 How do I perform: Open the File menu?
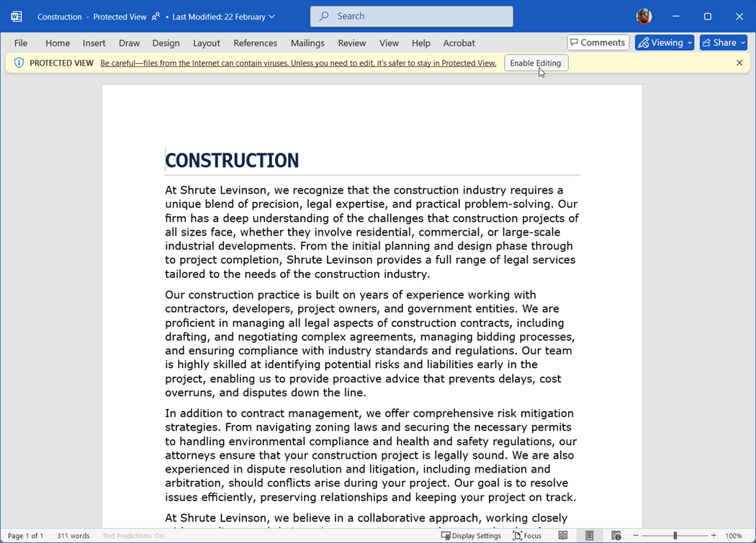(x=21, y=43)
